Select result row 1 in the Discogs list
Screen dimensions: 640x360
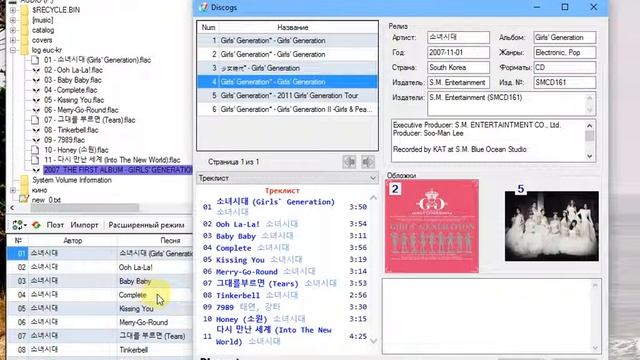287,40
